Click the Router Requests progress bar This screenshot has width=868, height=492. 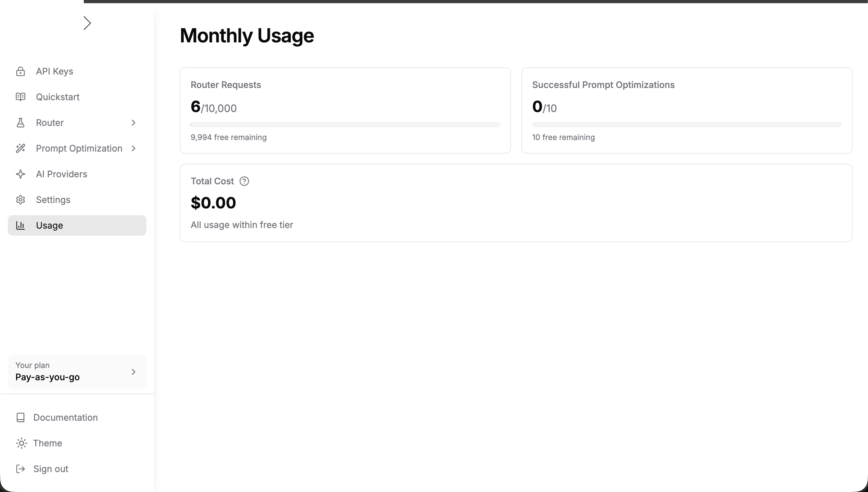click(345, 125)
